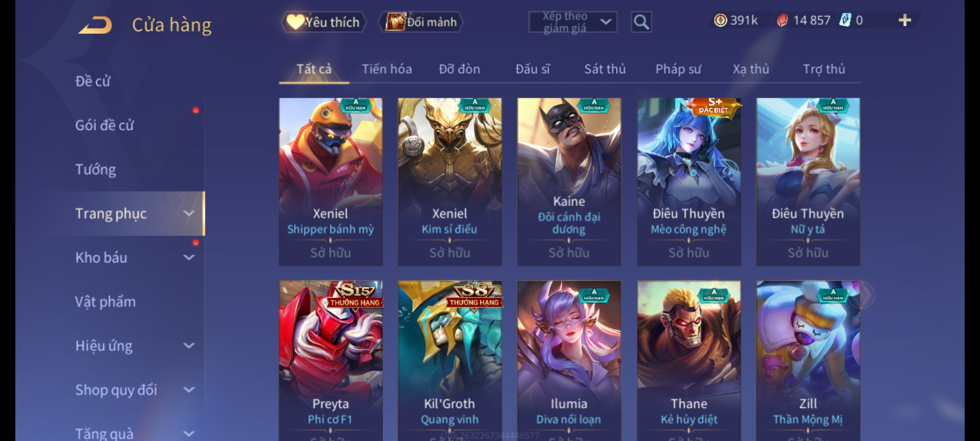The image size is (980, 441).
Task: Select the Pháp sư tab
Action: point(678,69)
